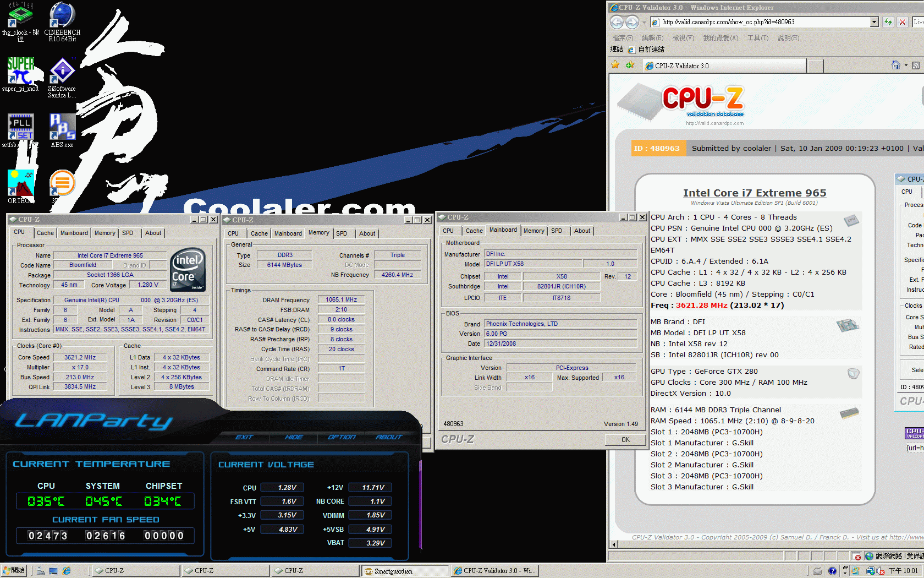Click HIDE in LANParty Smartguardian
The height and width of the screenshot is (578, 924).
[294, 437]
